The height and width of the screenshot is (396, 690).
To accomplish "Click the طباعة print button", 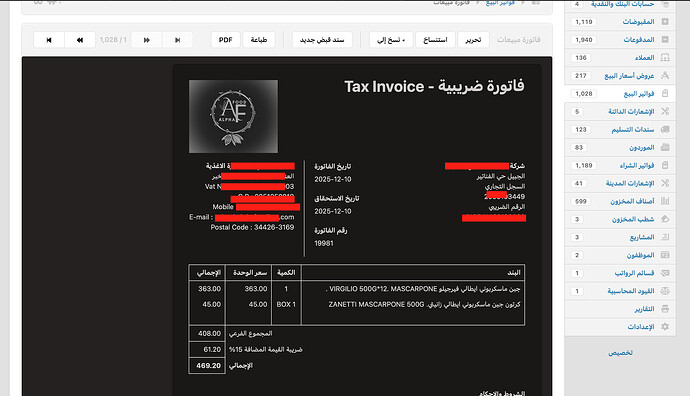I will 259,40.
